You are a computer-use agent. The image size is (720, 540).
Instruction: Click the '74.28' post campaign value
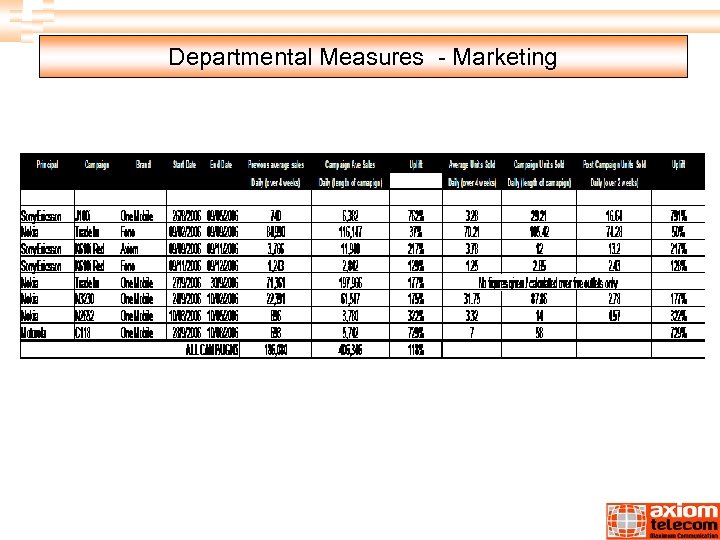pyautogui.click(x=614, y=232)
